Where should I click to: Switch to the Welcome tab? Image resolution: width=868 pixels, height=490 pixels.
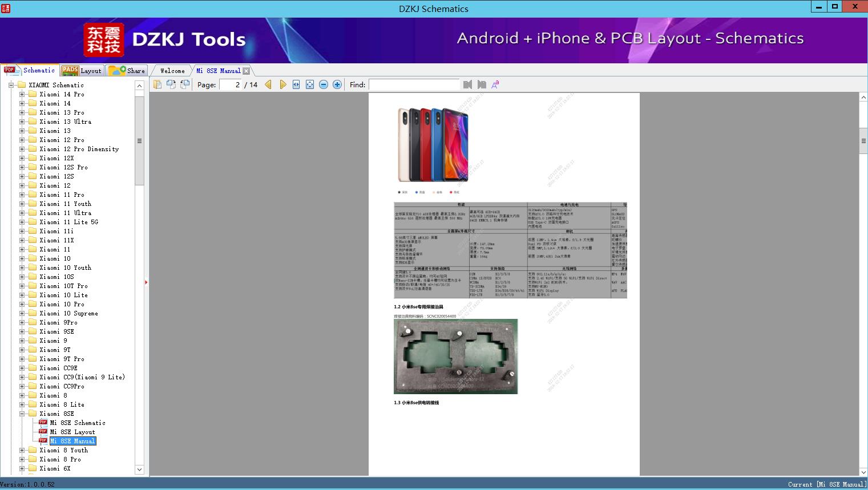[172, 71]
